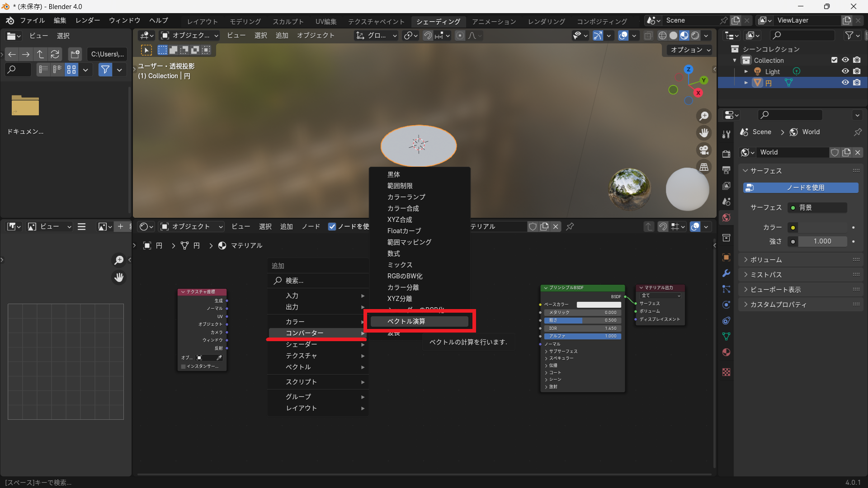868x488 pixels.
Task: Open the Material properties tab icon
Action: 726,352
